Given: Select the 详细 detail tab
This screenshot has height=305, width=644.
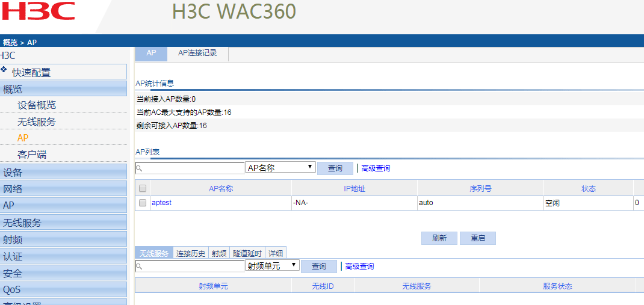Looking at the screenshot, I should coord(276,253).
